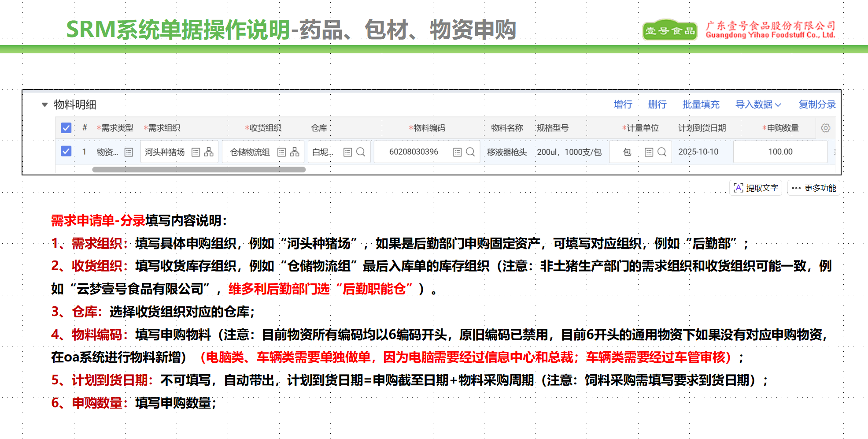Click 复制分录 to copy the entry

(817, 104)
